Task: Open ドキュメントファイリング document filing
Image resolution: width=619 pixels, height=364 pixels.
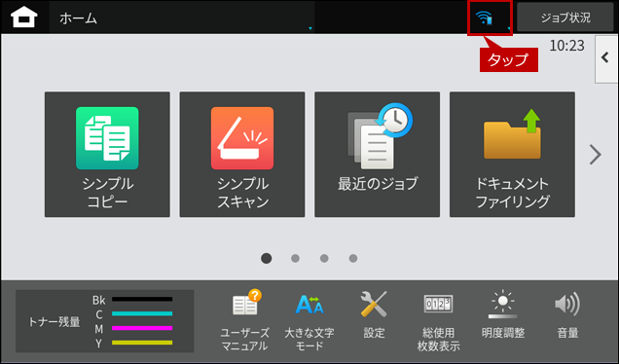Action: pyautogui.click(x=512, y=155)
